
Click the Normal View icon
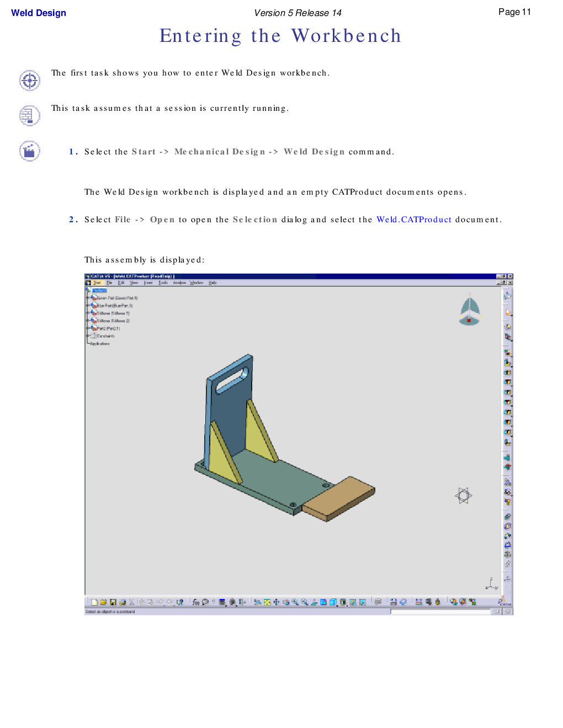click(314, 602)
